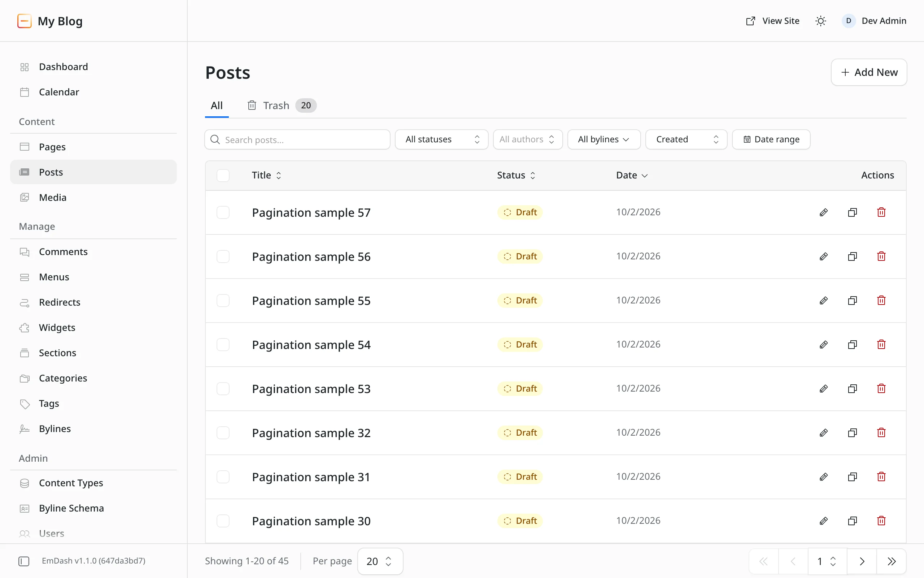Focus the Search posts field
This screenshot has width=924, height=578.
tap(297, 139)
